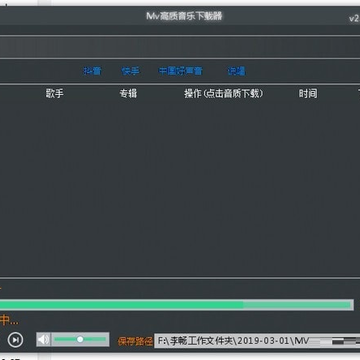The width and height of the screenshot is (360, 360).
Task: Open the 抖音 category link
Action: 92,71
